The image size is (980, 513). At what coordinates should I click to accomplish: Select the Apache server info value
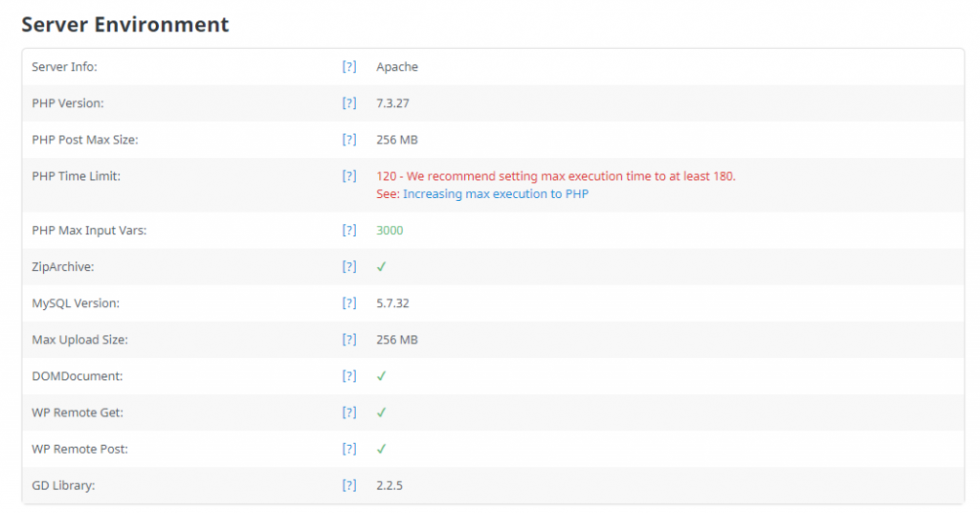click(x=397, y=67)
